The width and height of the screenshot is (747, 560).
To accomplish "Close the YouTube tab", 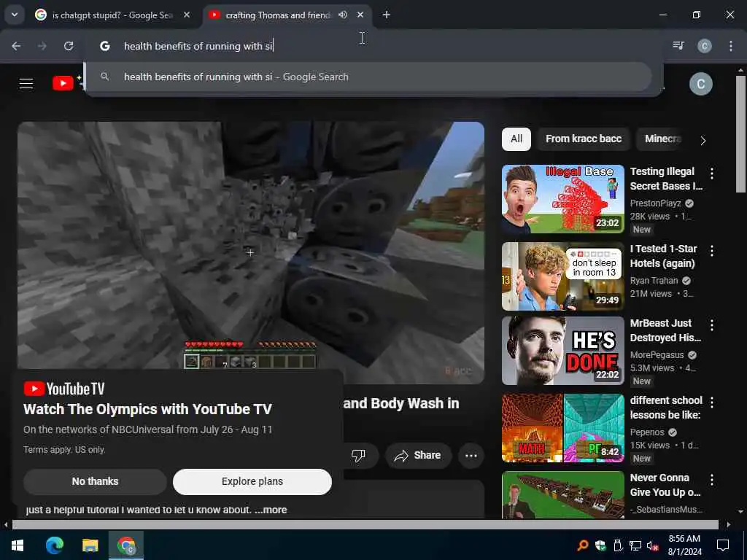I will click(360, 15).
